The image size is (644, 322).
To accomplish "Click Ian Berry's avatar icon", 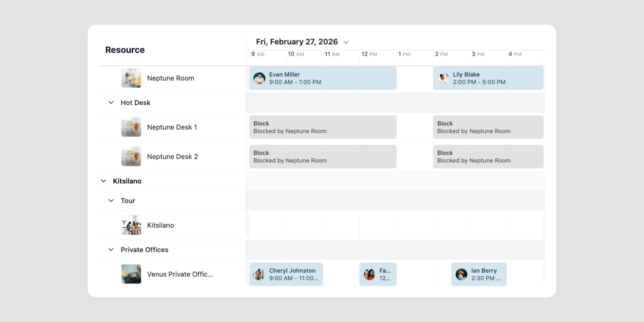I will click(461, 274).
